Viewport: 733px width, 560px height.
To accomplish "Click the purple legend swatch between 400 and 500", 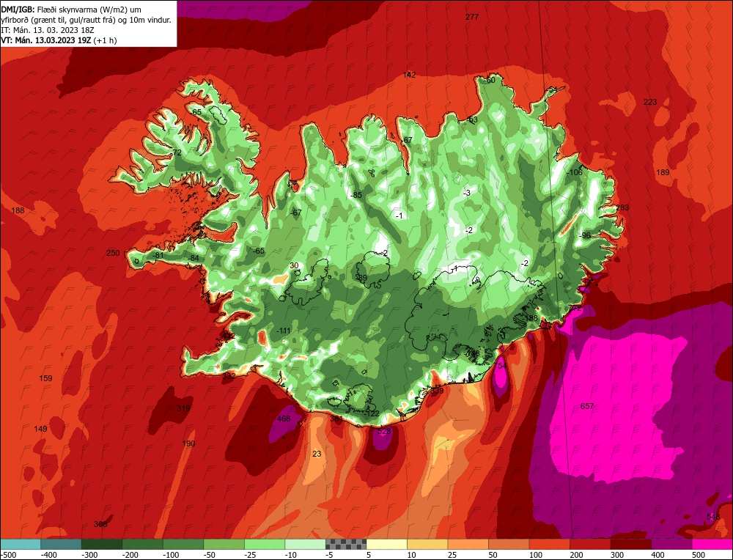I will pyautogui.click(x=671, y=544).
